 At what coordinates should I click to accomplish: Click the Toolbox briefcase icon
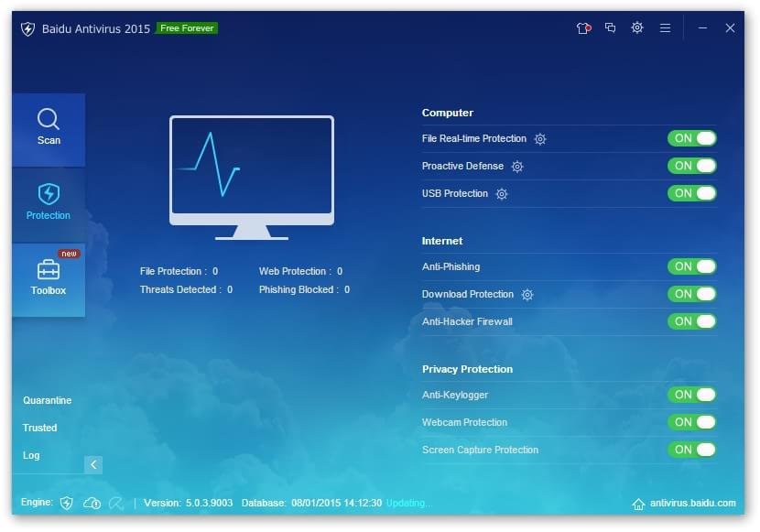point(49,270)
